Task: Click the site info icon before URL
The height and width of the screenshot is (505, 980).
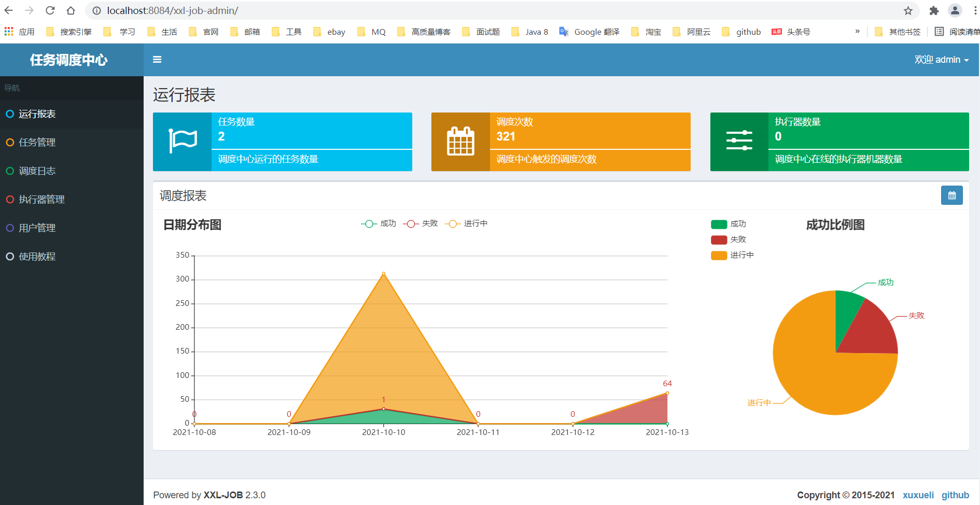Action: pyautogui.click(x=96, y=10)
